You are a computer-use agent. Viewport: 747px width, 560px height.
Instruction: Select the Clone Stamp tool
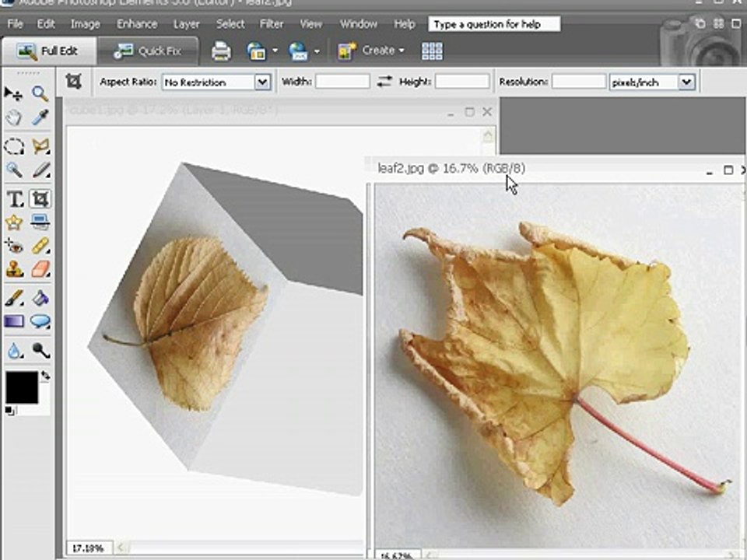click(14, 269)
